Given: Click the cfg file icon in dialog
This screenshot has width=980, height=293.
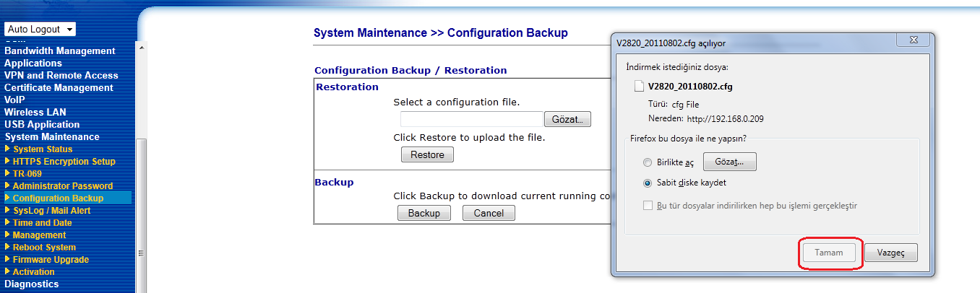Looking at the screenshot, I should click(x=638, y=86).
